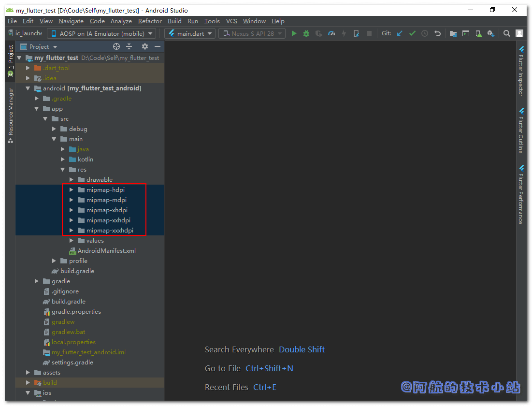This screenshot has width=532, height=406.
Task: Open the Flutter Inspector side tab
Action: click(521, 72)
